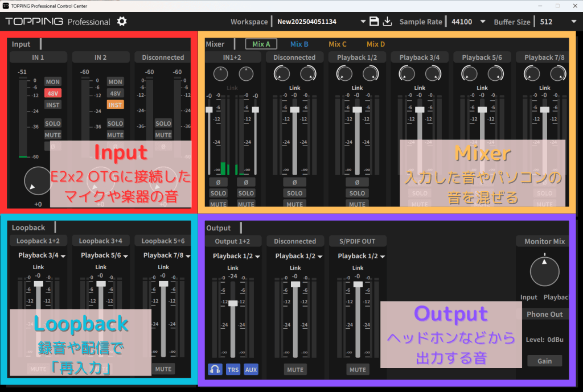Open S/PDIF OUT source dropdown
The height and width of the screenshot is (392, 583).
point(361,256)
